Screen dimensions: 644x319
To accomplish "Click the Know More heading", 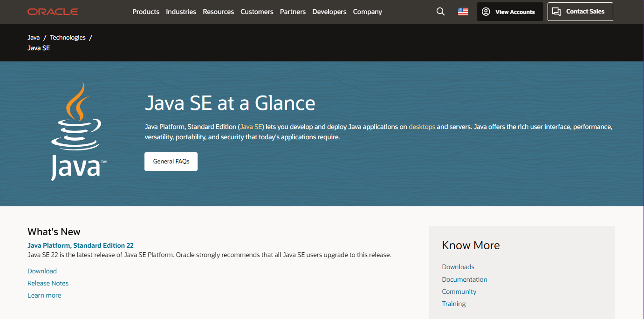I will (x=471, y=245).
